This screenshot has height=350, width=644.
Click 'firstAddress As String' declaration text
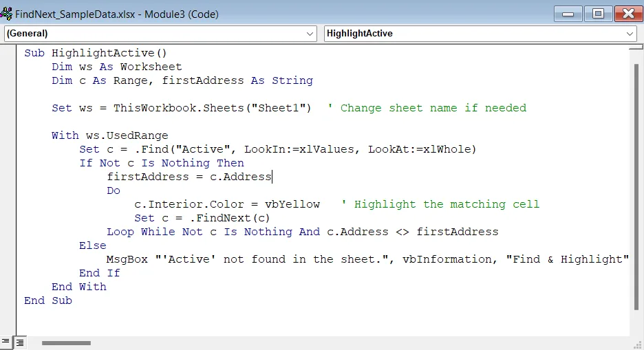237,80
